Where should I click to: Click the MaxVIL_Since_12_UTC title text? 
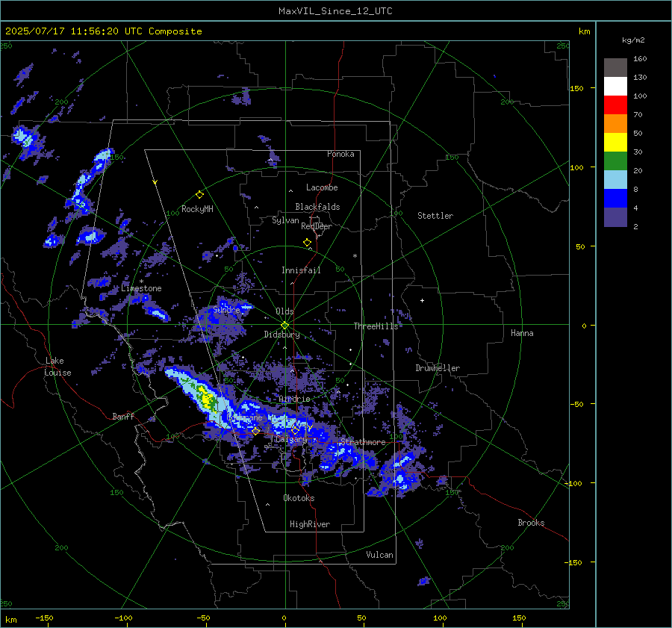335,11
